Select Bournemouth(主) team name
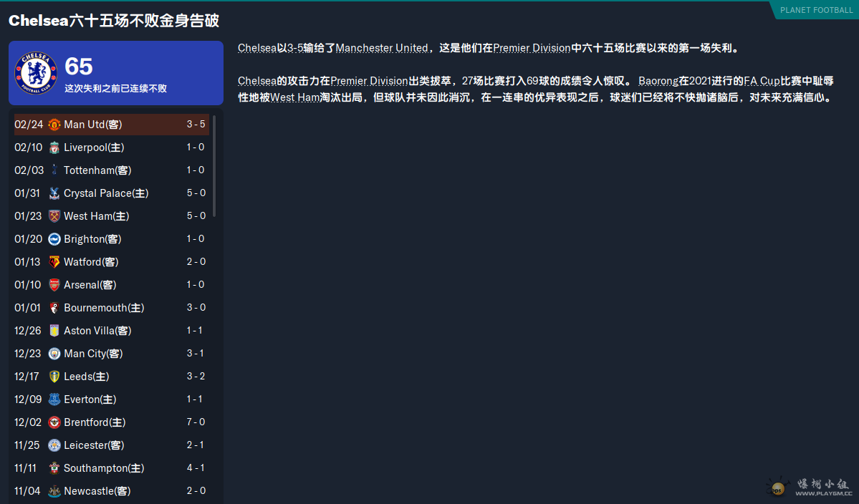This screenshot has width=859, height=504. click(104, 308)
